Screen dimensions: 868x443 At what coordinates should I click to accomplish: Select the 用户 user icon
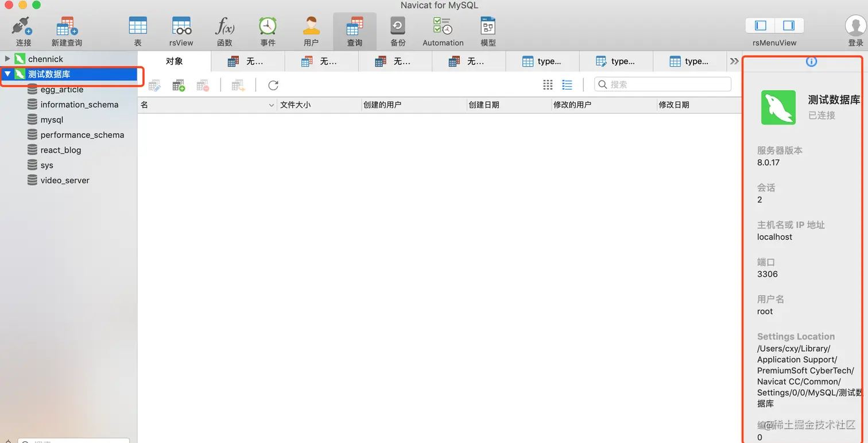(x=311, y=26)
